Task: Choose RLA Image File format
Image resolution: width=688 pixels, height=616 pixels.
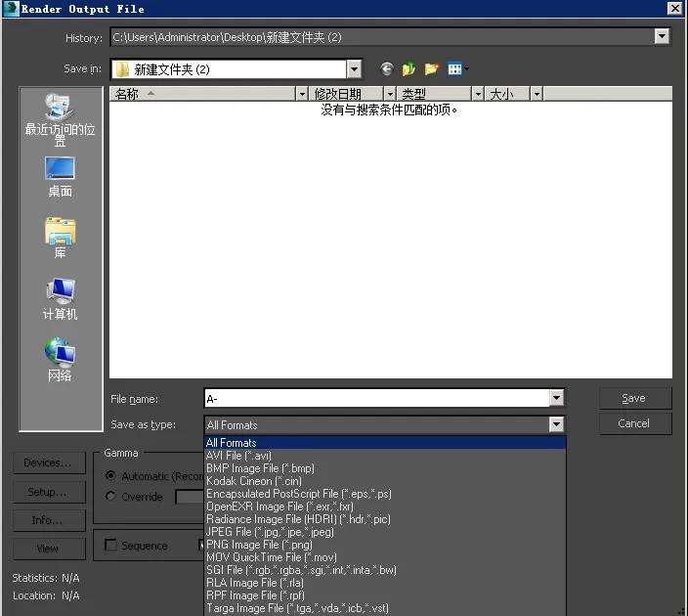Action: click(x=385, y=583)
